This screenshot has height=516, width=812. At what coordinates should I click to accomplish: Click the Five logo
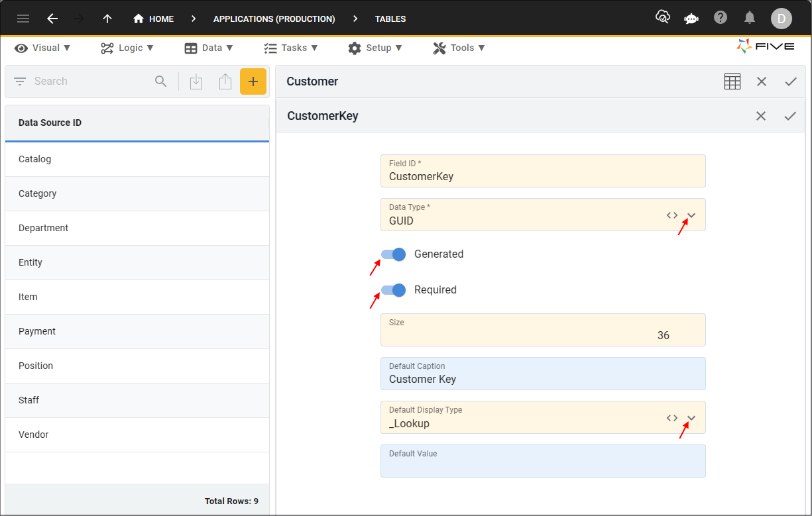tap(766, 47)
